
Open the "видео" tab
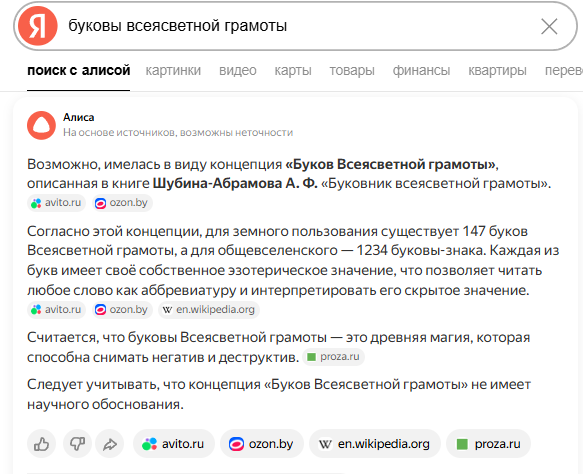pos(238,70)
